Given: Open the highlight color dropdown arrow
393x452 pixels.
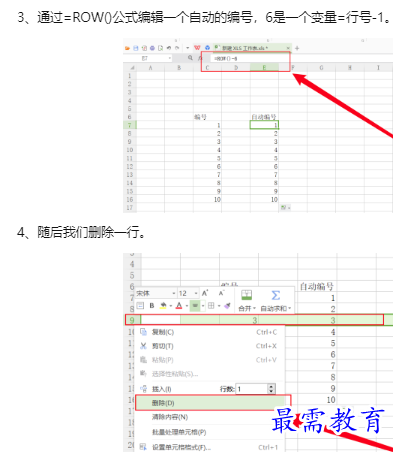Looking at the screenshot, I should [171, 306].
